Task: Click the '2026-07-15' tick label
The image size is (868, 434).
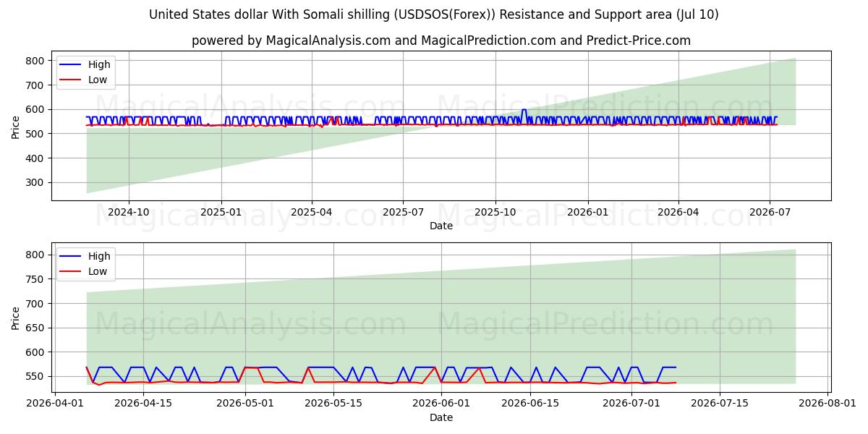Action: [x=720, y=404]
